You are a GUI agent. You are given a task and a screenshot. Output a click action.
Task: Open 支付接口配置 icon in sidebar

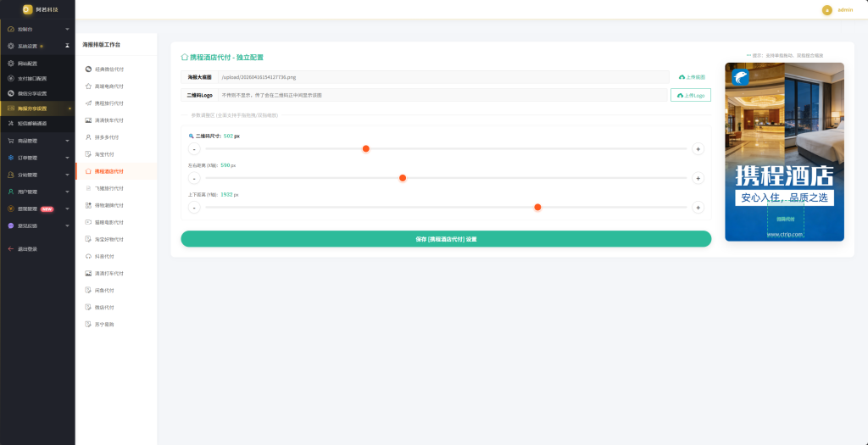pos(11,79)
